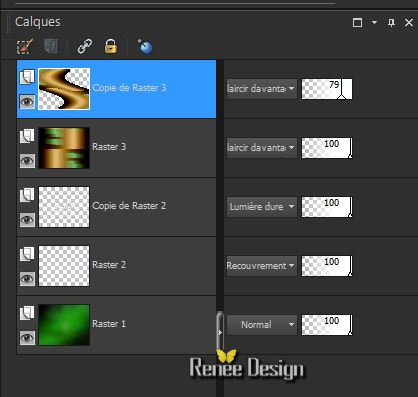Open blend mode dropdown for Copie de Raster 3
The width and height of the screenshot is (418, 397).
261,89
